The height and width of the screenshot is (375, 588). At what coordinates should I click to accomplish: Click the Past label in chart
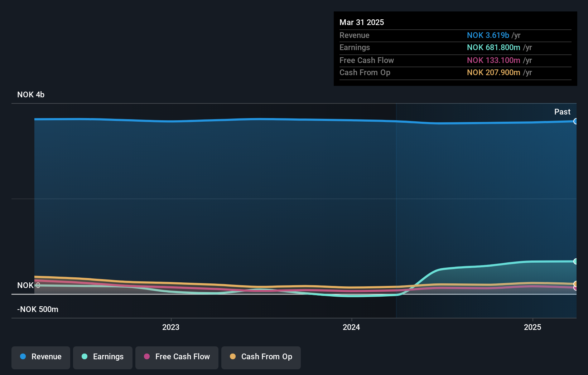(562, 112)
